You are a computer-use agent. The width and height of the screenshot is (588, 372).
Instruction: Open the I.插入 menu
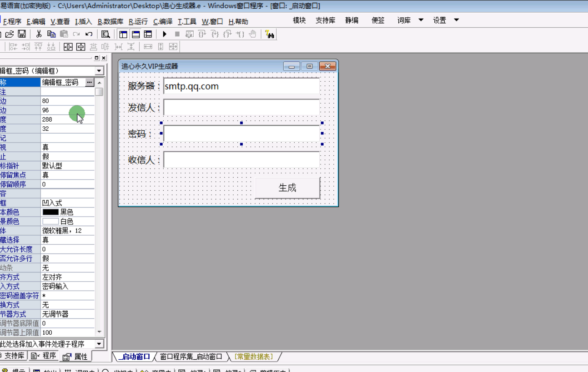(84, 21)
